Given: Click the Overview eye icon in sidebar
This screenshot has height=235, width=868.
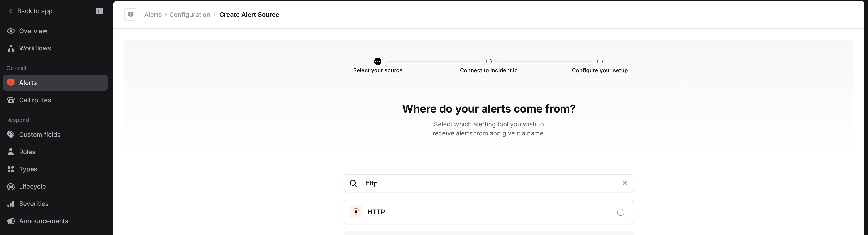Looking at the screenshot, I should [11, 31].
